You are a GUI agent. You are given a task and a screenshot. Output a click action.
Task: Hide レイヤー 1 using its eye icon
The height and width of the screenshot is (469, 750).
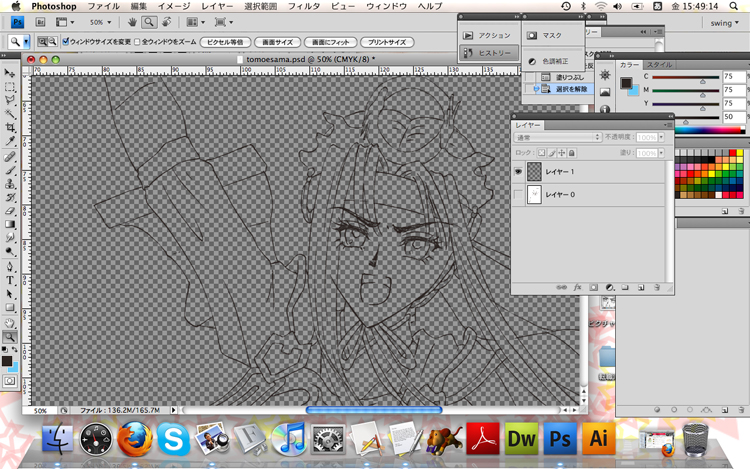(518, 172)
